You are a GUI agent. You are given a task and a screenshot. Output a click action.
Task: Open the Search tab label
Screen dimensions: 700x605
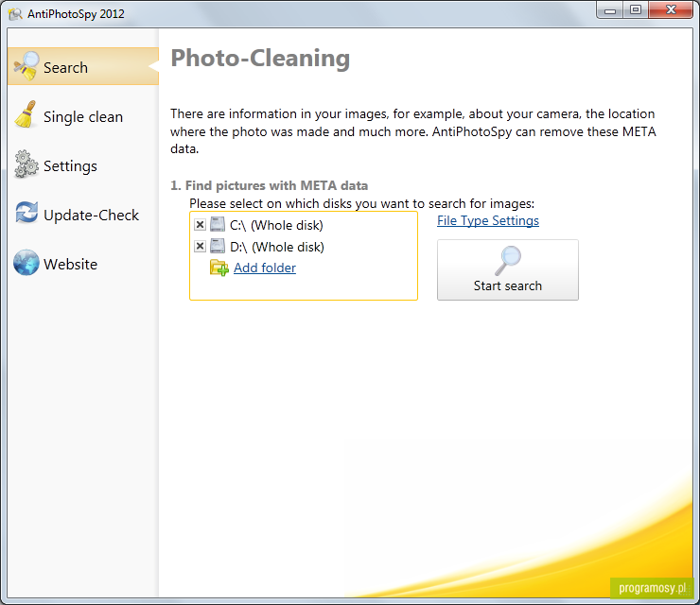tap(65, 68)
